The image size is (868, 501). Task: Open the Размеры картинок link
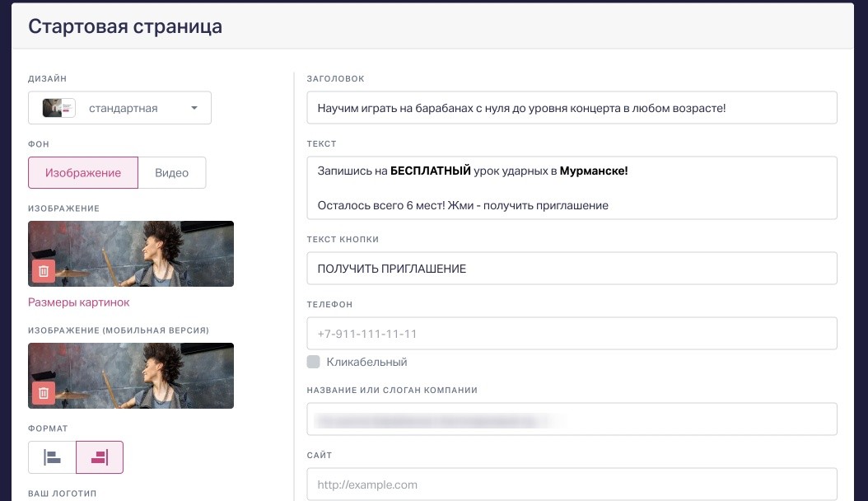(78, 302)
